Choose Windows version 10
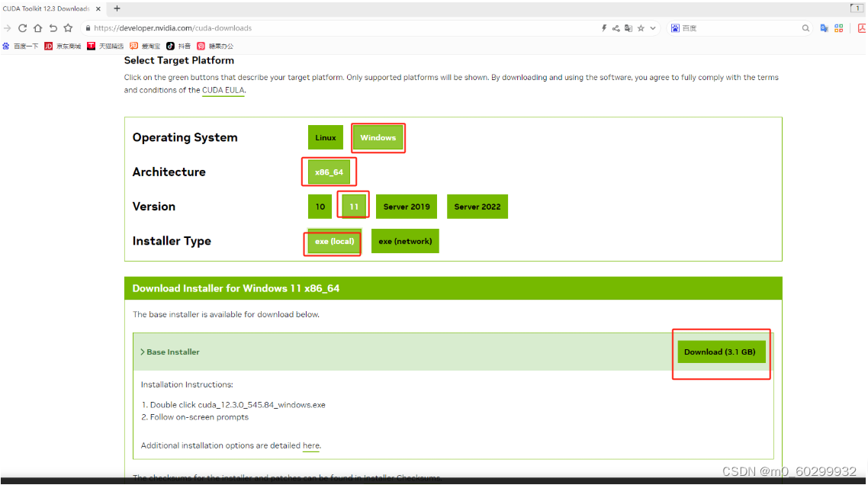Screen dimensions: 868x485 tap(320, 207)
